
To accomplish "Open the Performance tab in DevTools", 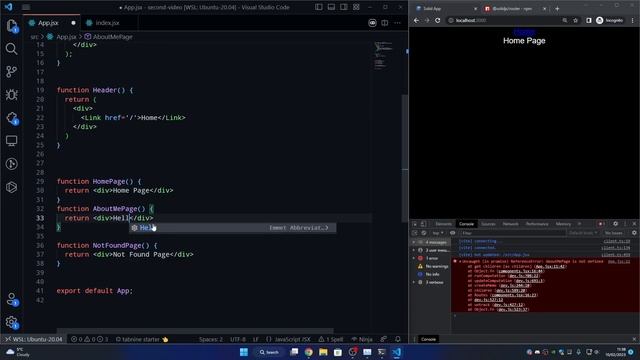I will tap(537, 224).
